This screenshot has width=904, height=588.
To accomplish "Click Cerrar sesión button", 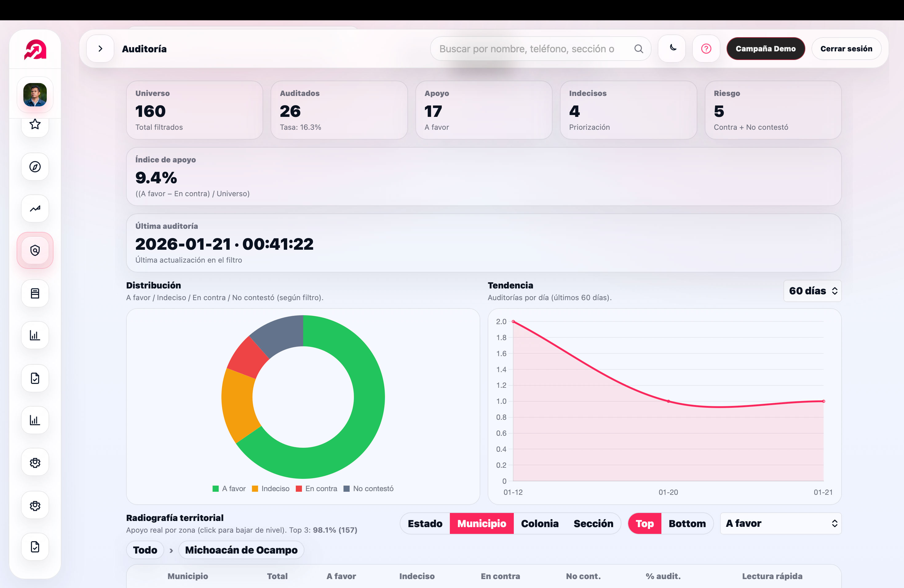I will pos(846,49).
